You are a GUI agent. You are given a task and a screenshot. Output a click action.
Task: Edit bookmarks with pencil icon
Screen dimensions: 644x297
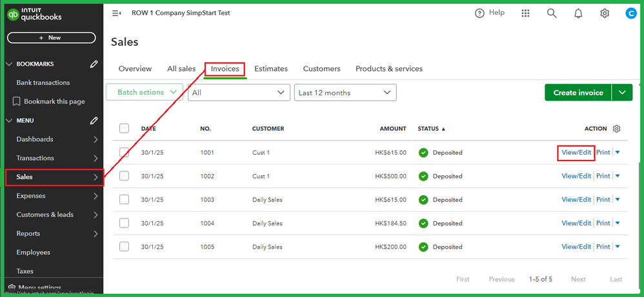[94, 64]
